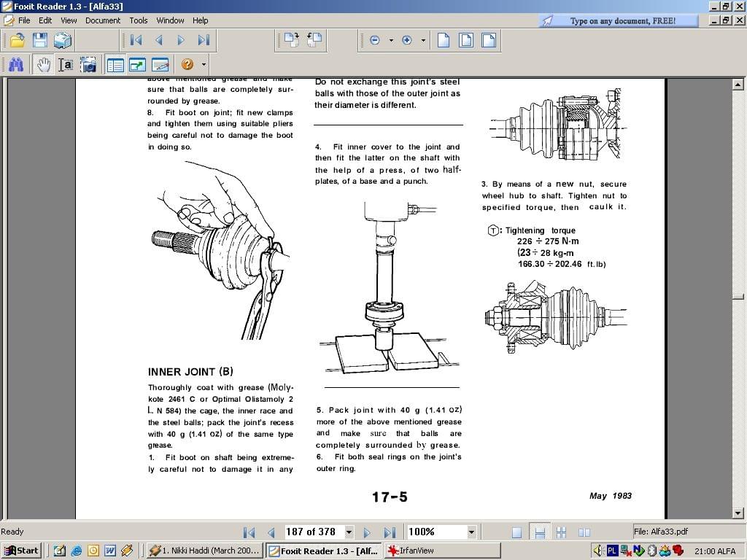Open a PDF with the Open folder icon
The height and width of the screenshot is (560, 747).
(18, 41)
